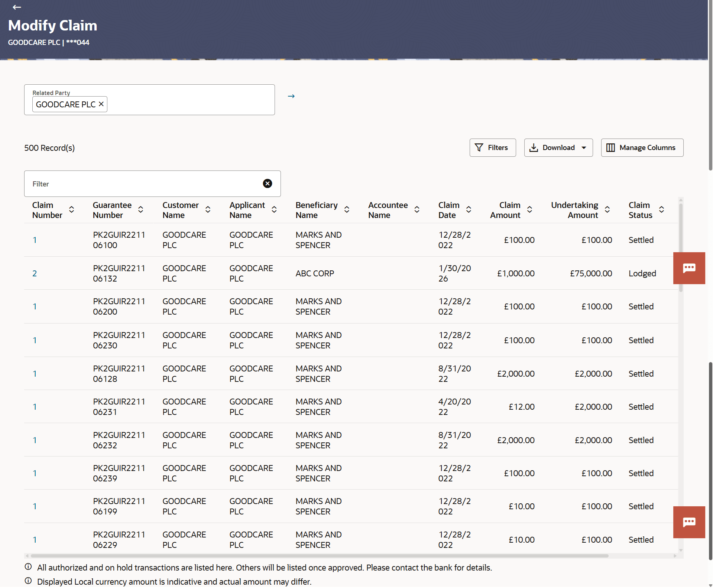
Task: Open the Filters panel
Action: click(492, 148)
